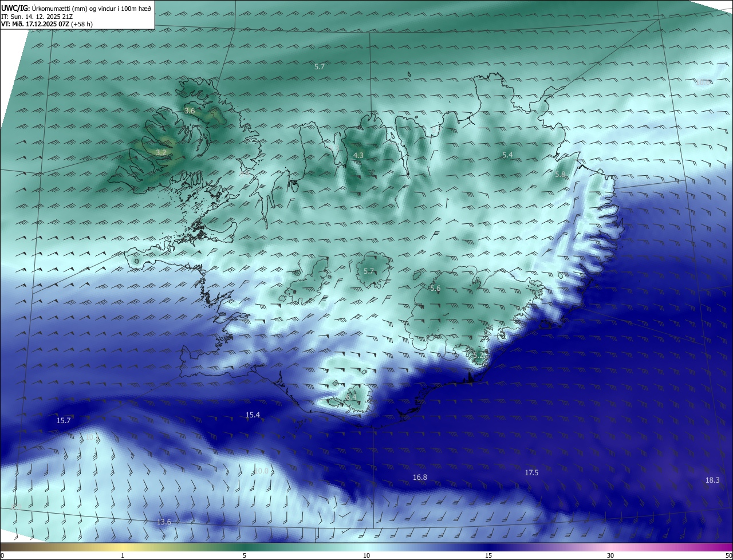This screenshot has width=733, height=560.
Task: Click the 18.3 value on the map
Action: [712, 480]
